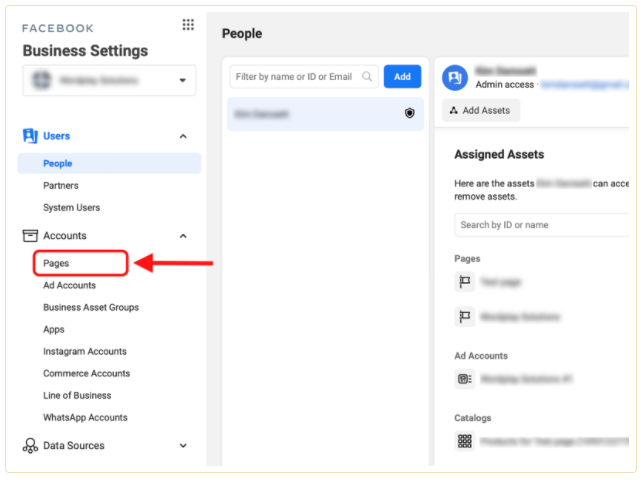Open Instagram Accounts in the sidebar

(84, 351)
